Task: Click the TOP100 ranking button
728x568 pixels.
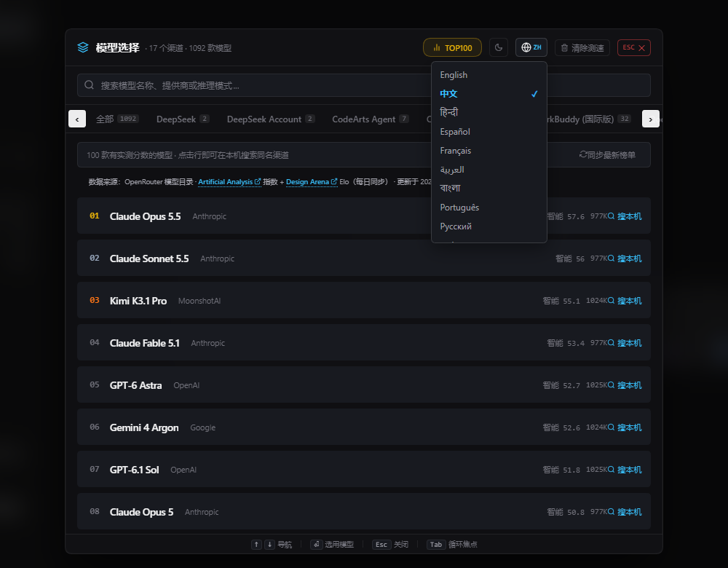Action: point(452,47)
